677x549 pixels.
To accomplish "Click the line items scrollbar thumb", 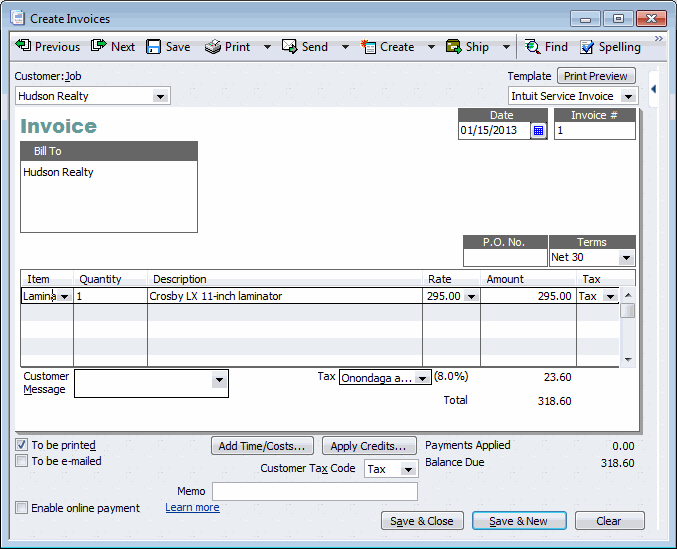I will tap(628, 310).
